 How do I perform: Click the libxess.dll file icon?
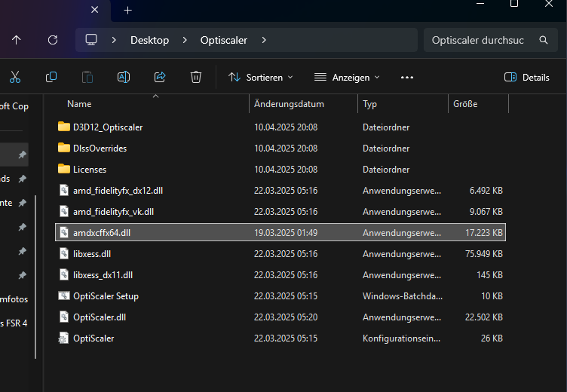(x=64, y=253)
